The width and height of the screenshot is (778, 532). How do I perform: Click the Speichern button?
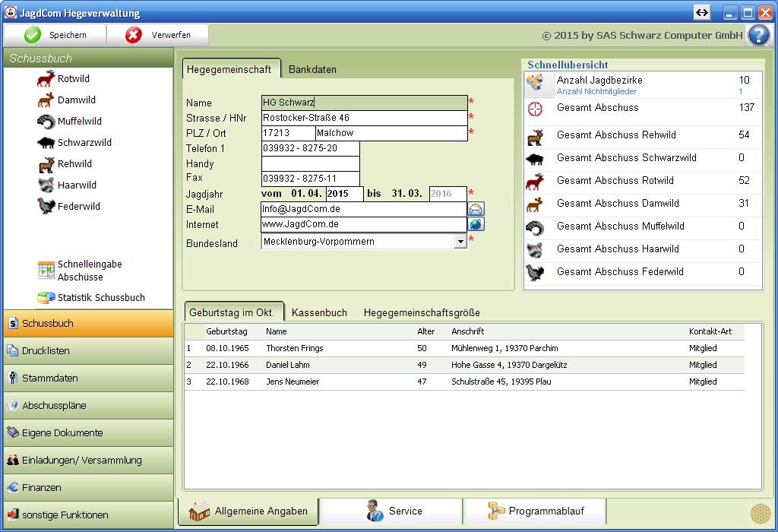(x=55, y=35)
